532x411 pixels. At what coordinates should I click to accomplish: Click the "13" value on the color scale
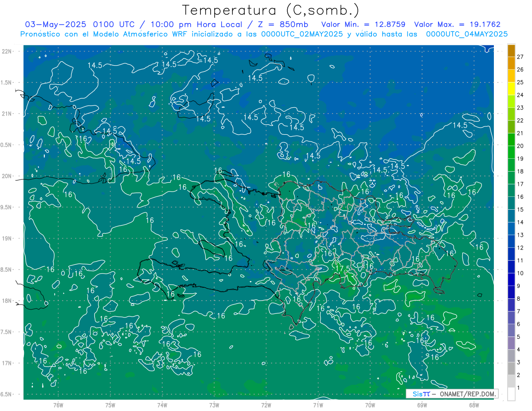click(x=520, y=235)
